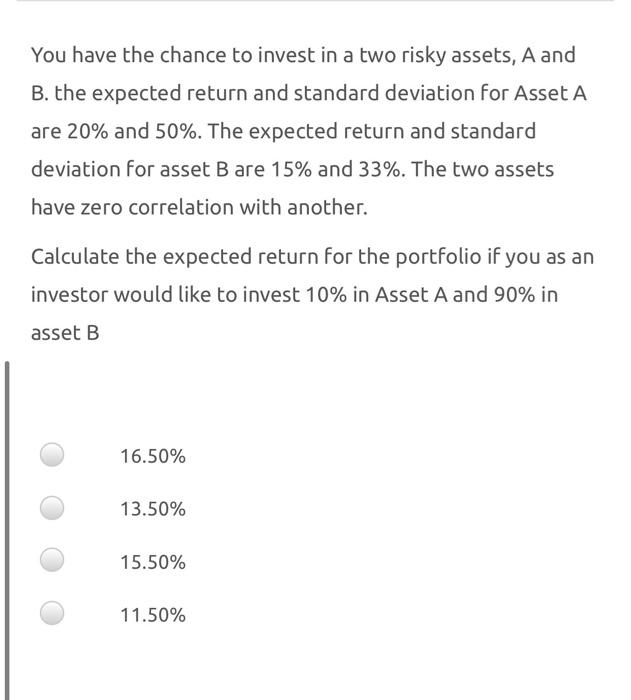
Task: Mark the 15.50% radio button
Action: click(52, 560)
